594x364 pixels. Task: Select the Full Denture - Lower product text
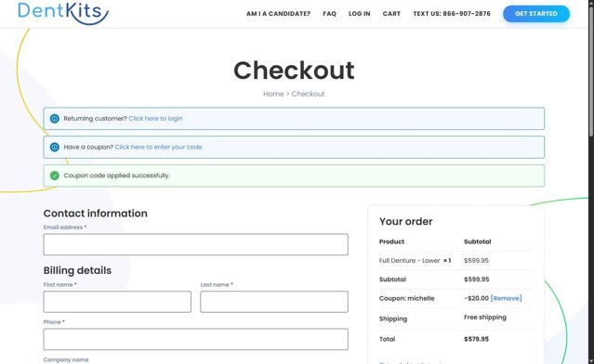(x=410, y=260)
